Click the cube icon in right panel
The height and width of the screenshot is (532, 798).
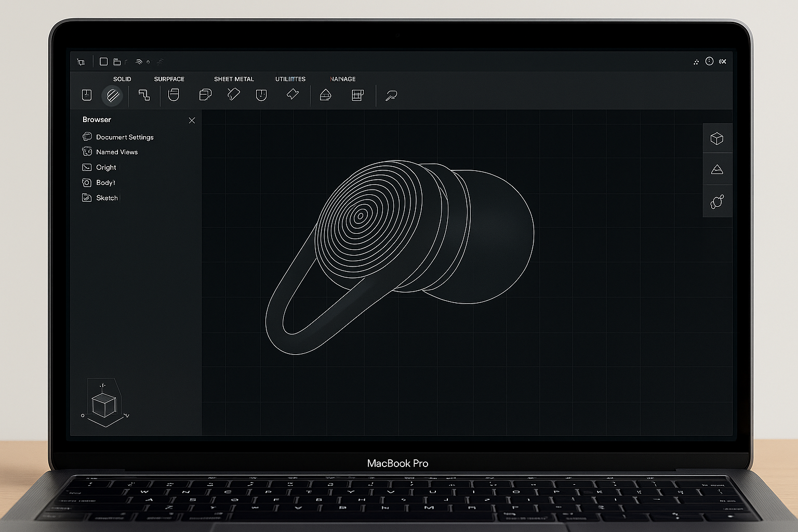click(717, 139)
